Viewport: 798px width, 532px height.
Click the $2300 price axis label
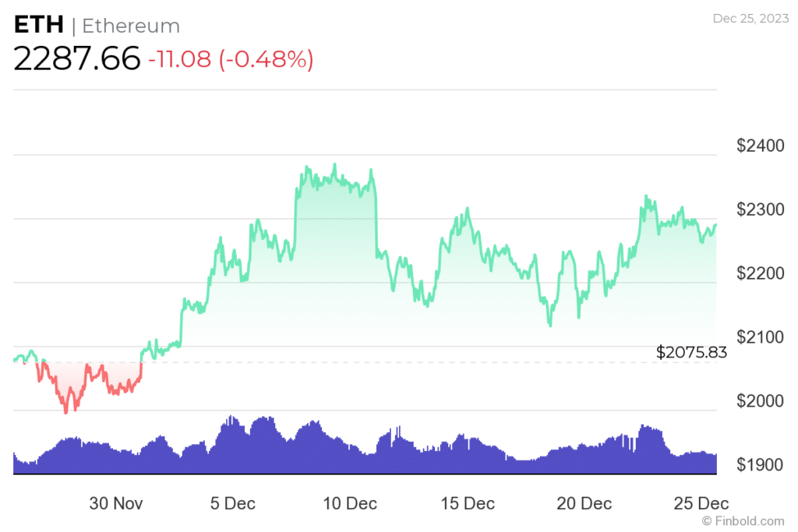tap(759, 210)
